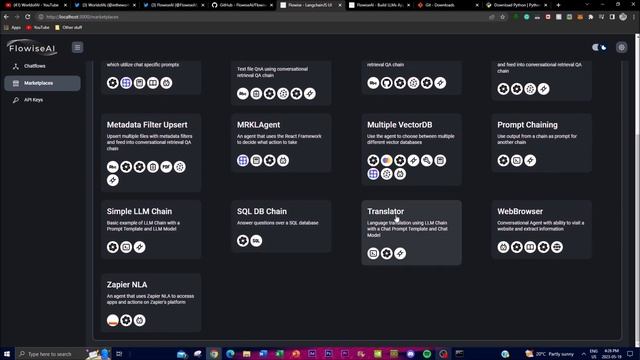Click the chain link icon in Prompt Chaining card
This screenshot has height=360, width=640.
tap(530, 160)
